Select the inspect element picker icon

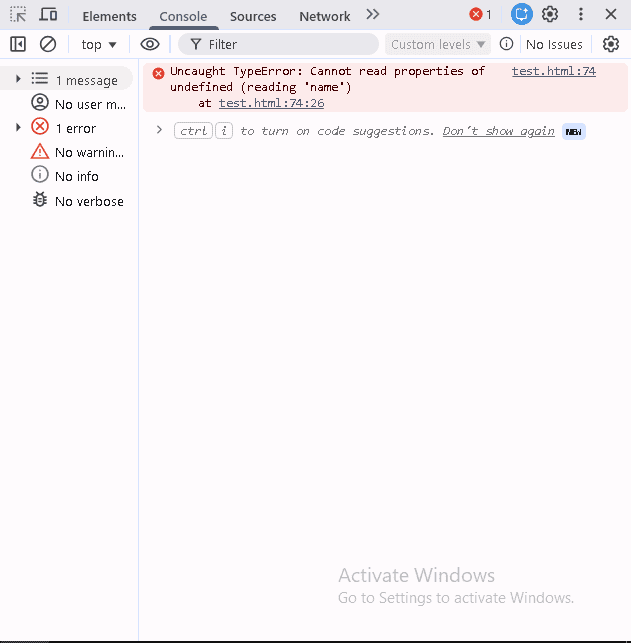[x=18, y=15]
